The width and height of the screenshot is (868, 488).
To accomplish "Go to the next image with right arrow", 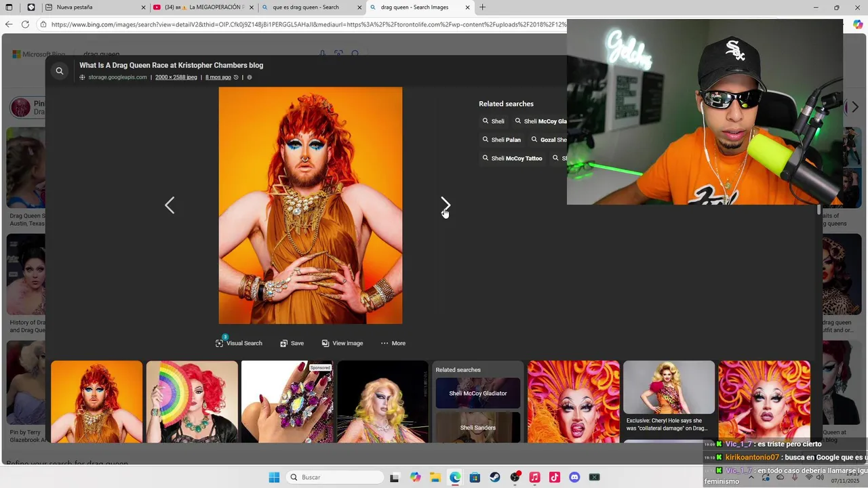I will pos(446,205).
